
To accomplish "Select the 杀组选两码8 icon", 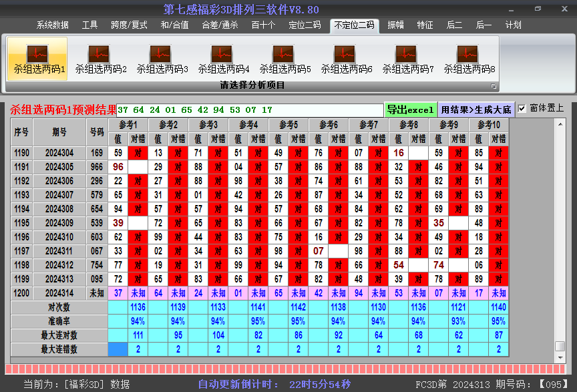I will coord(467,59).
